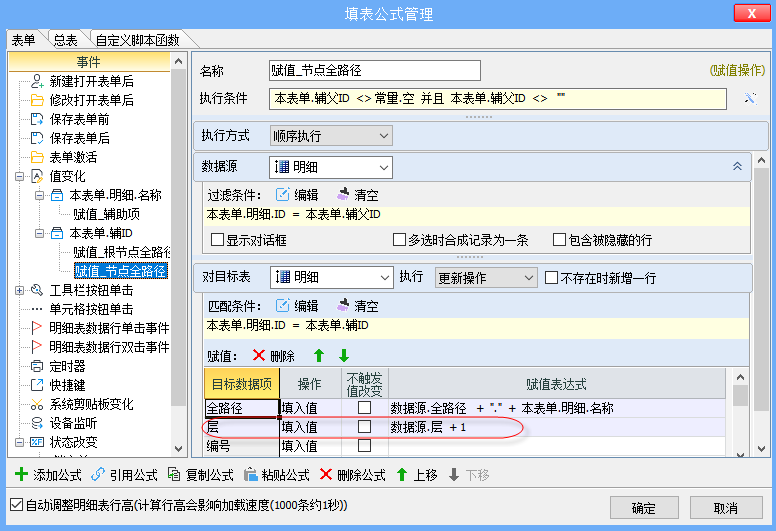Select 赋值_辅助项 in the tree

coord(106,214)
